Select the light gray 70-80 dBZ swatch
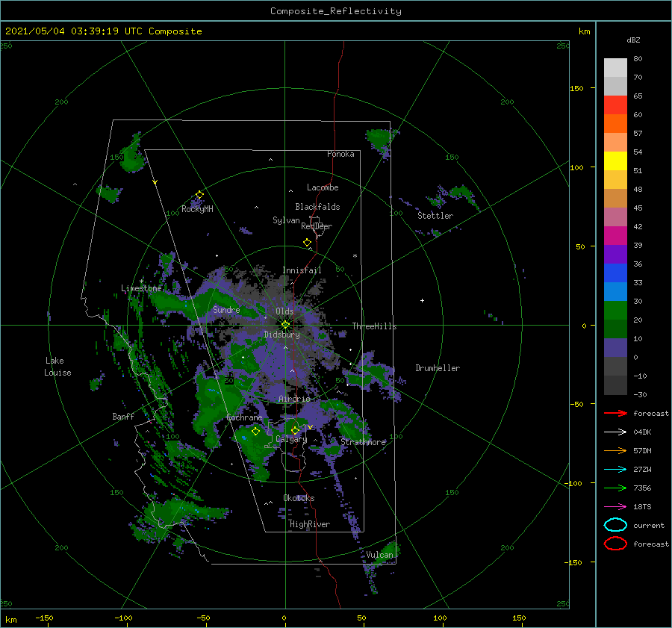Image resolution: width=672 pixels, height=628 pixels. (x=615, y=68)
